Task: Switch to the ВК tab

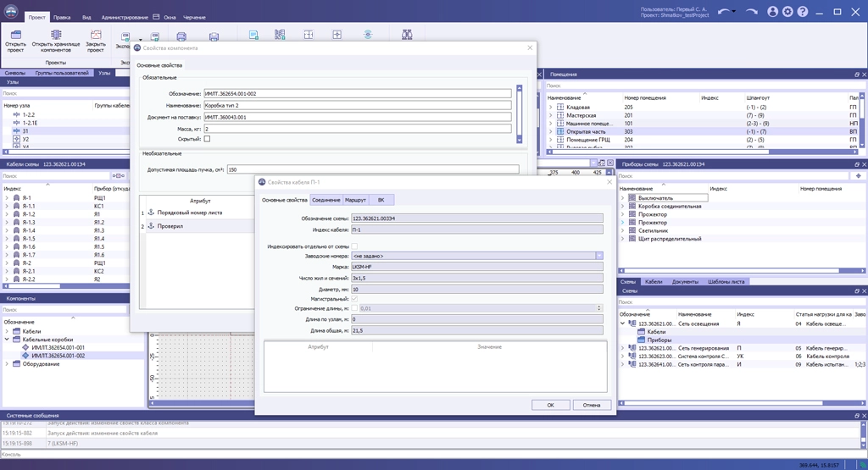Action: [x=381, y=200]
